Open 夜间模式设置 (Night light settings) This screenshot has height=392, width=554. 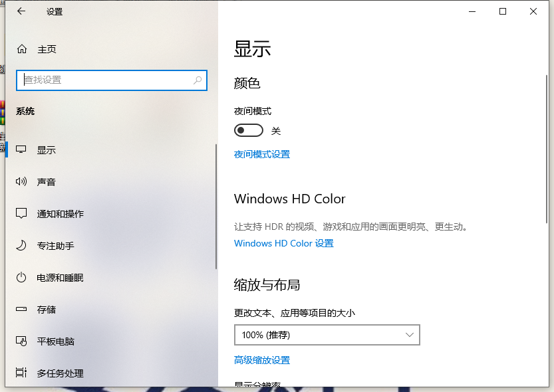262,154
